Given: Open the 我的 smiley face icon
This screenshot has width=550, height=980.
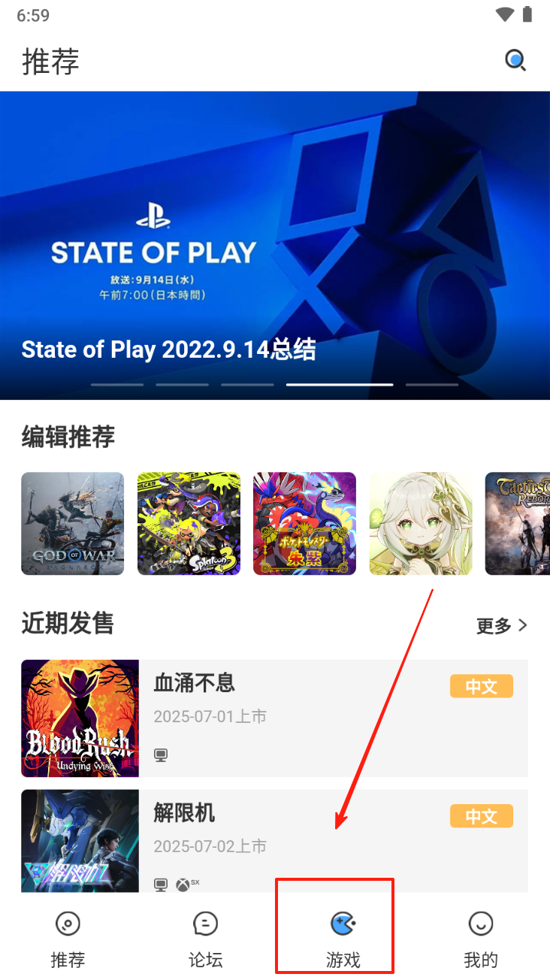Looking at the screenshot, I should pos(481,923).
